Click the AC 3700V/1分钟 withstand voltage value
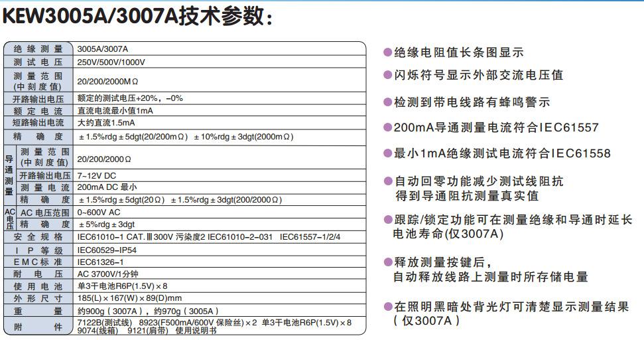 (x=108, y=274)
